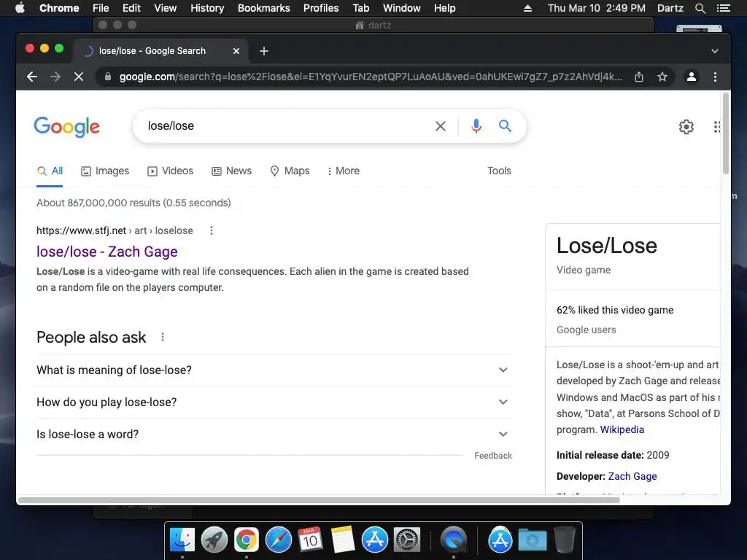
Task: Expand How do you play lose-lose?
Action: coord(274,402)
